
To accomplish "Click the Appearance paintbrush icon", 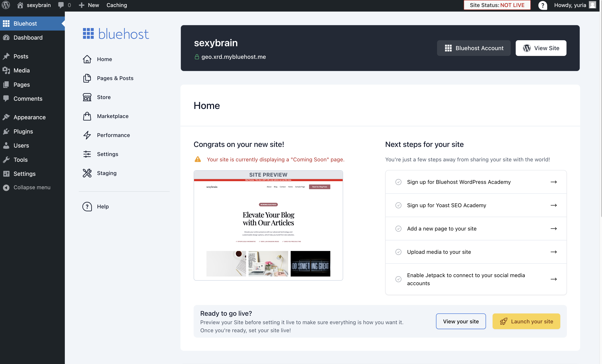I will [x=6, y=117].
